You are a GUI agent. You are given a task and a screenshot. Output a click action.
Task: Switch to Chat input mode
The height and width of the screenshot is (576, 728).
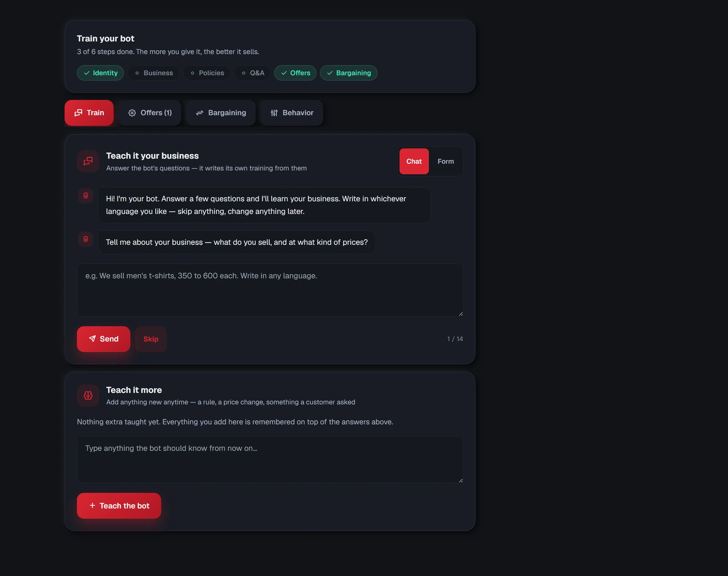(x=414, y=161)
